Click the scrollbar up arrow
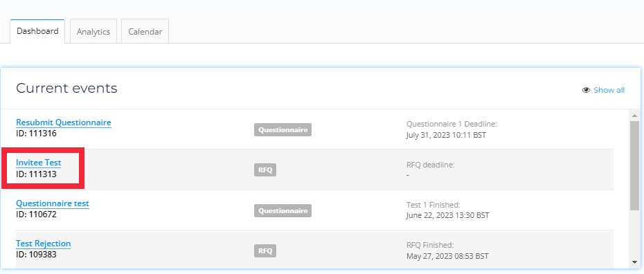The image size is (644, 274). (634, 116)
